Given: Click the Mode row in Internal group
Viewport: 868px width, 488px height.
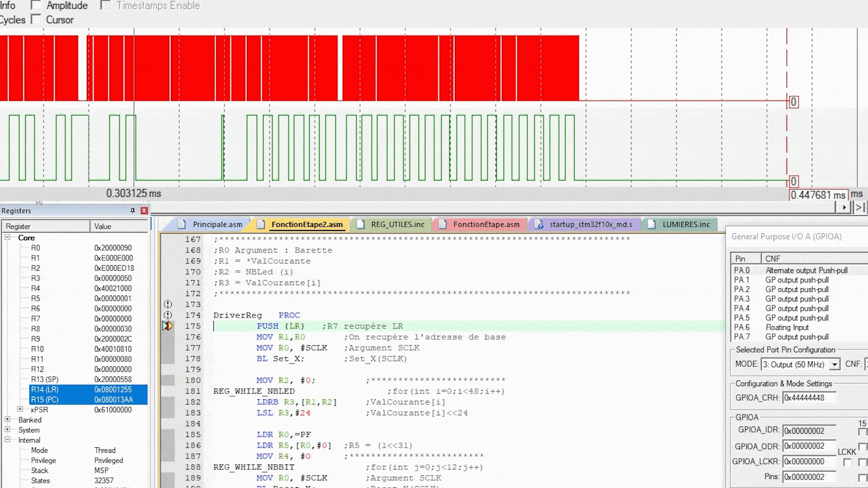Looking at the screenshot, I should click(88, 450).
